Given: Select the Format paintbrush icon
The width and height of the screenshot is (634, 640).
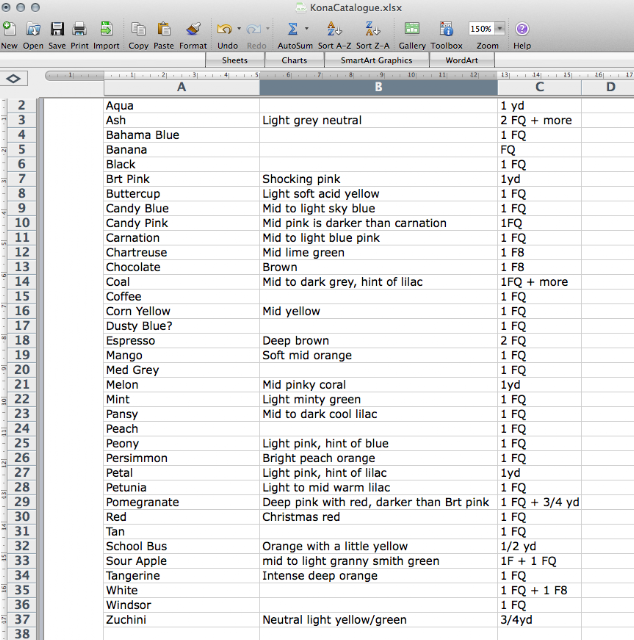Looking at the screenshot, I should 193,29.
